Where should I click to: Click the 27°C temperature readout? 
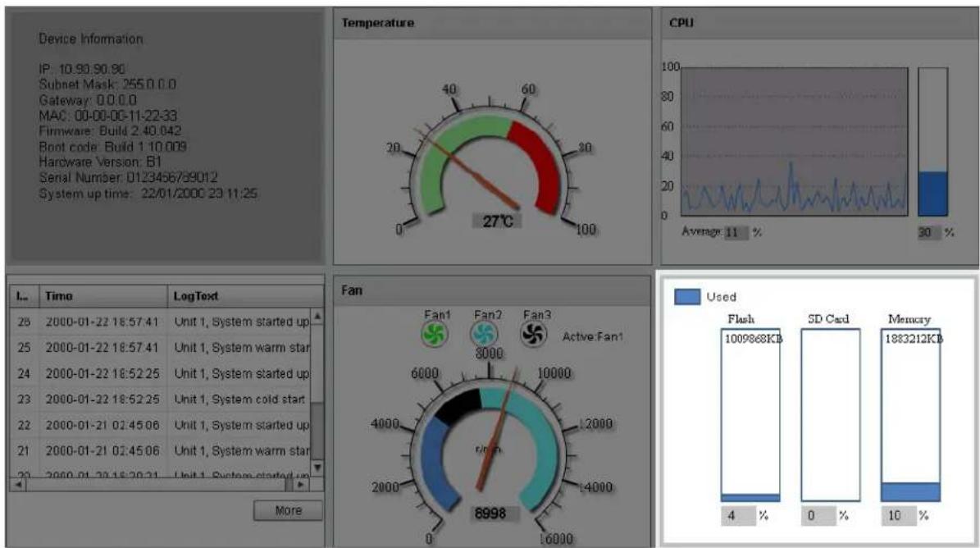(497, 221)
